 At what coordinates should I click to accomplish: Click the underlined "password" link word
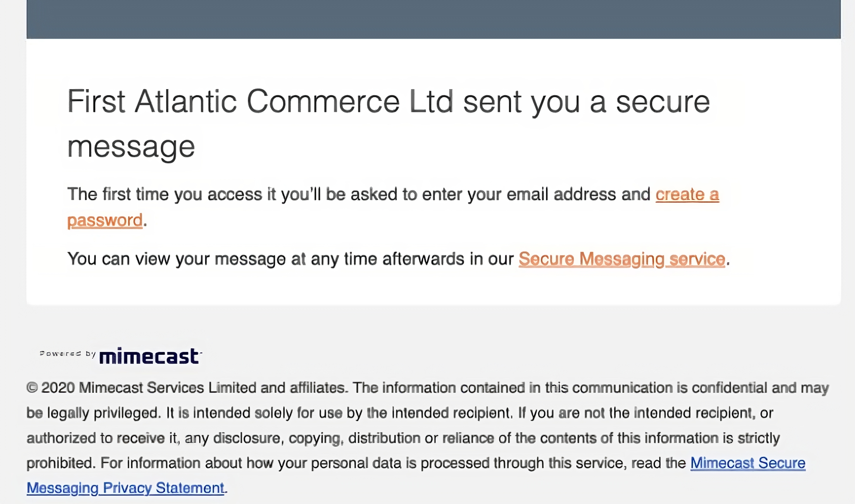(105, 220)
